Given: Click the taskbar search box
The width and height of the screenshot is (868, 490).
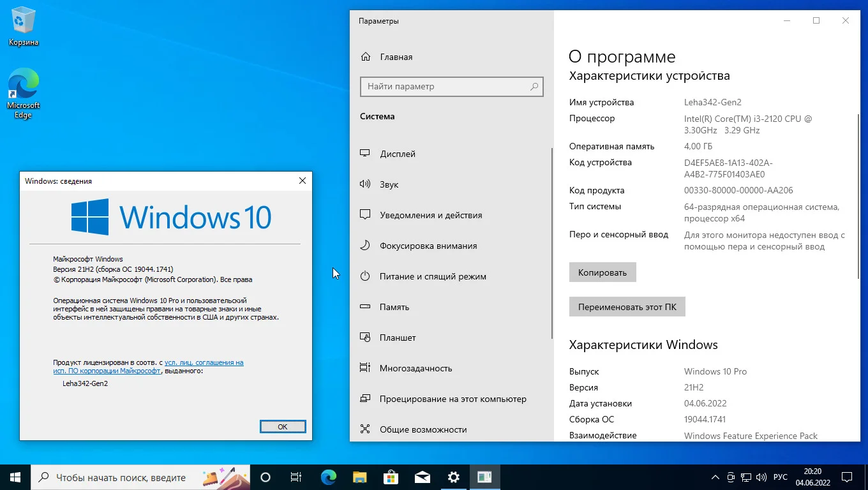Looking at the screenshot, I should (140, 477).
